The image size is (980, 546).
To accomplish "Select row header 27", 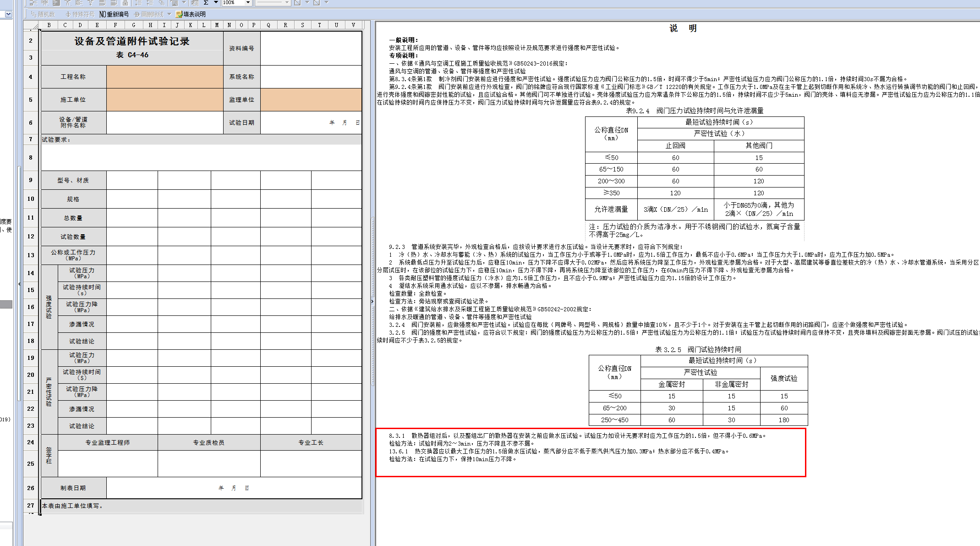I will coord(31,505).
